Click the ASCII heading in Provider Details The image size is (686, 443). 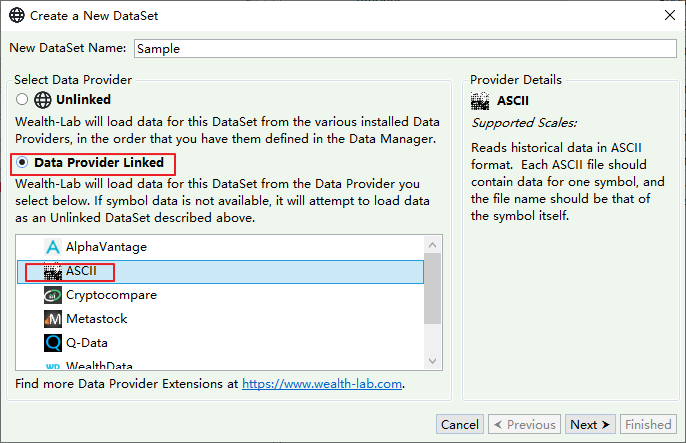click(x=513, y=101)
